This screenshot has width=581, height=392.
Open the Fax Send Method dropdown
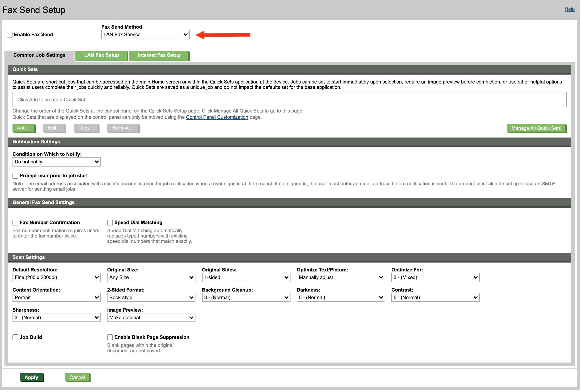click(145, 35)
